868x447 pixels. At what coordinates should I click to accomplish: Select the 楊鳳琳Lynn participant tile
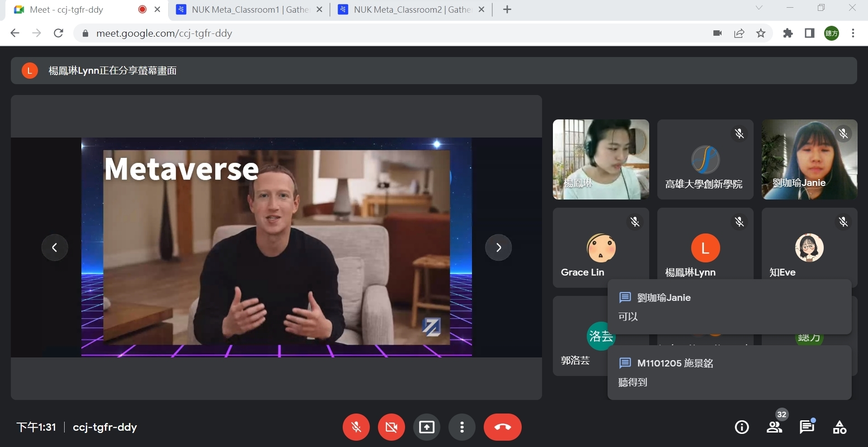[705, 247]
